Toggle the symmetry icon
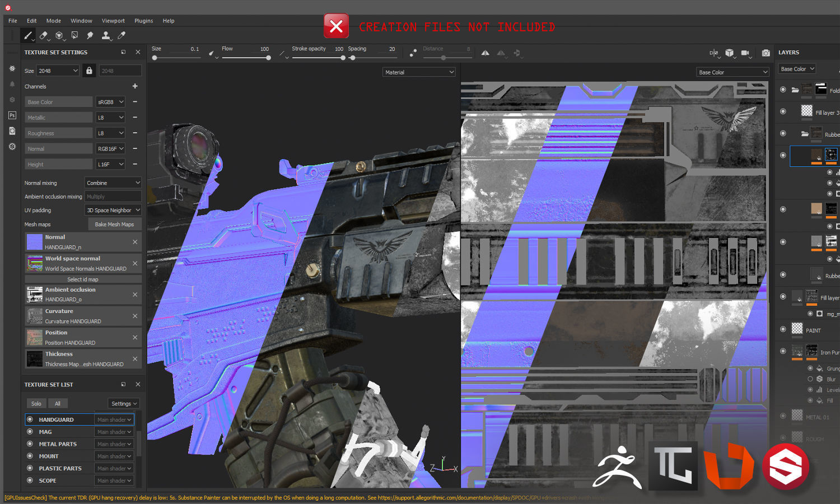Image resolution: width=840 pixels, height=504 pixels. [x=486, y=53]
